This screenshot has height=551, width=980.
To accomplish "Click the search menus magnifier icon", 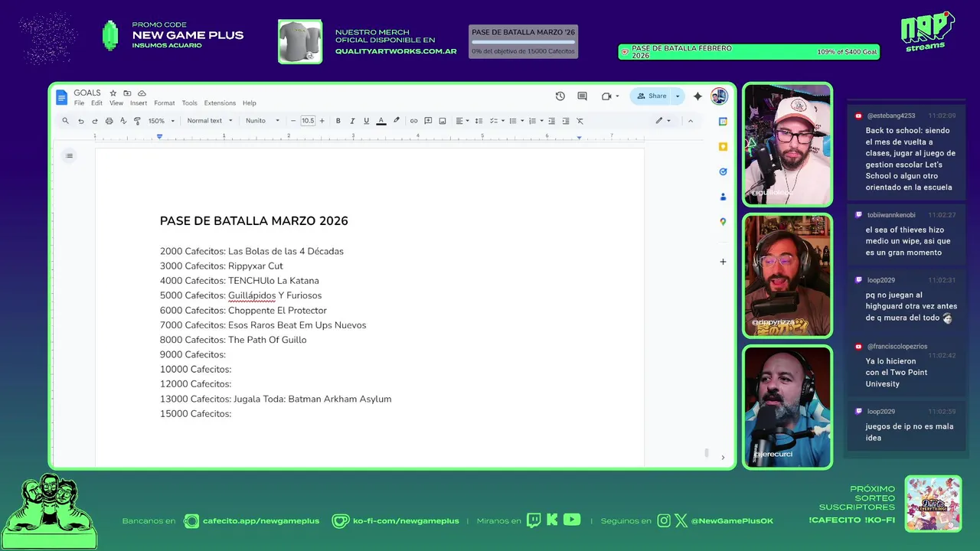I will click(66, 121).
